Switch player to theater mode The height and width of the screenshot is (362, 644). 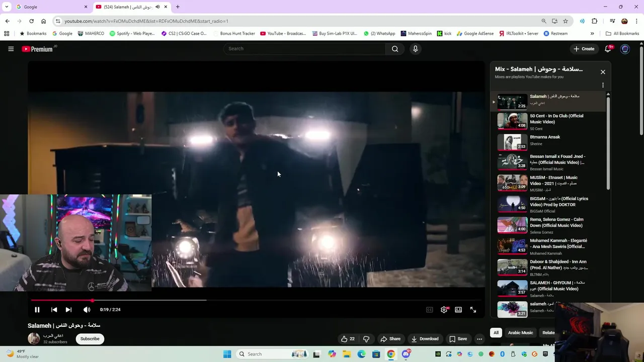coord(458,310)
